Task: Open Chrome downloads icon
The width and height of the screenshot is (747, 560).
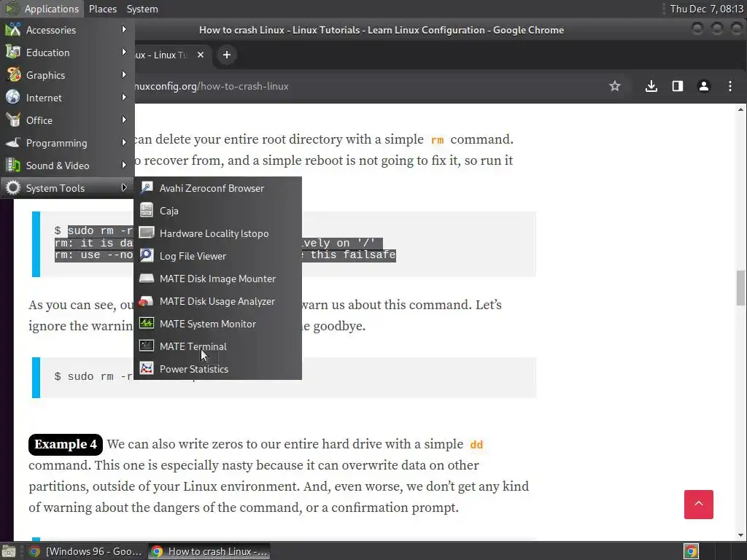Action: [651, 86]
